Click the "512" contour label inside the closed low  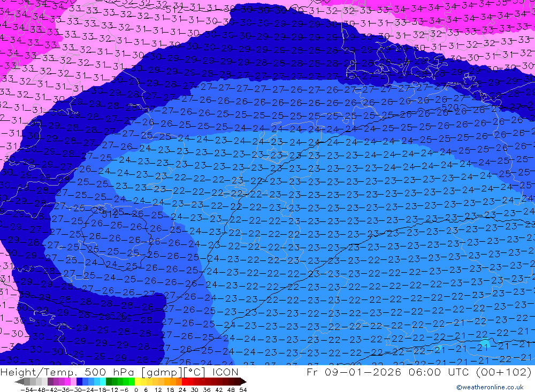click(x=110, y=214)
